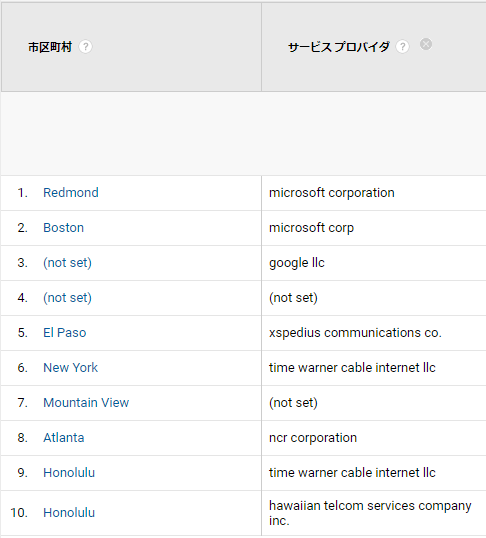Open the Honolulu link in row 10
The height and width of the screenshot is (538, 486).
click(x=69, y=513)
